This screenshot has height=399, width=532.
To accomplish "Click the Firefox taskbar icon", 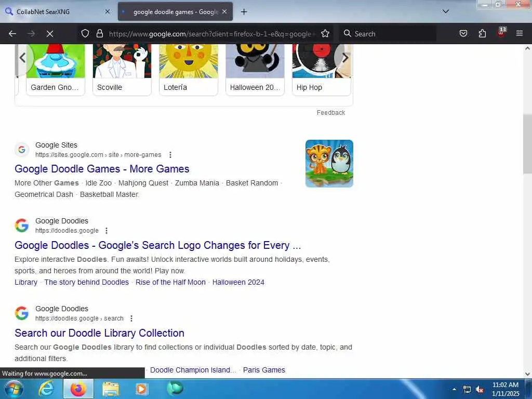I will point(78,389).
